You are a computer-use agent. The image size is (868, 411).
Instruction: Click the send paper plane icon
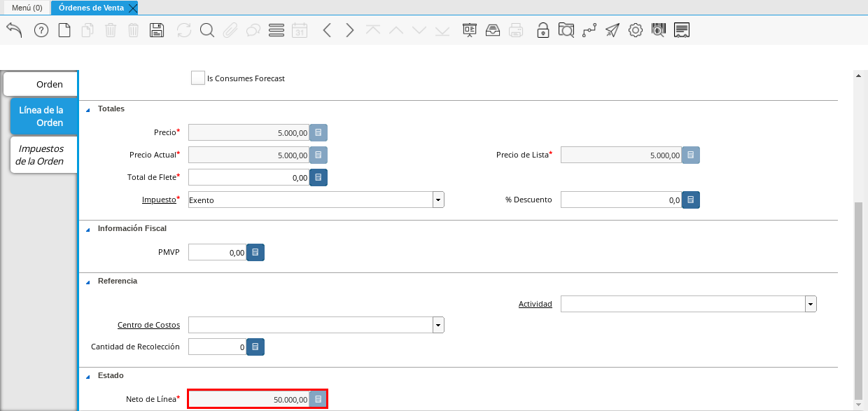pyautogui.click(x=612, y=30)
